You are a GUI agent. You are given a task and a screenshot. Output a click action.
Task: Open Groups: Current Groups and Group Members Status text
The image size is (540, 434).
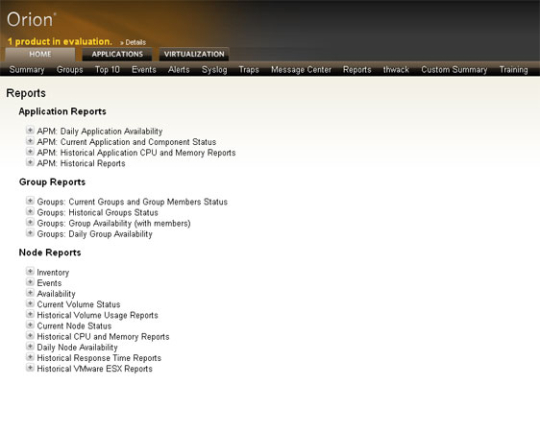(x=132, y=202)
